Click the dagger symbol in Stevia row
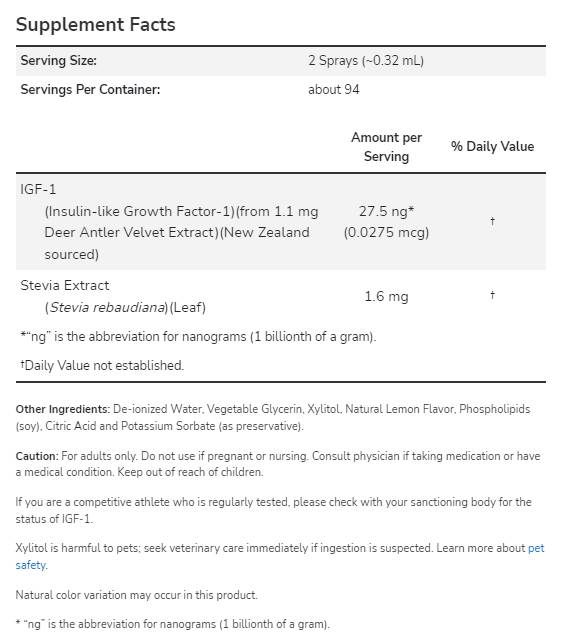 [492, 295]
